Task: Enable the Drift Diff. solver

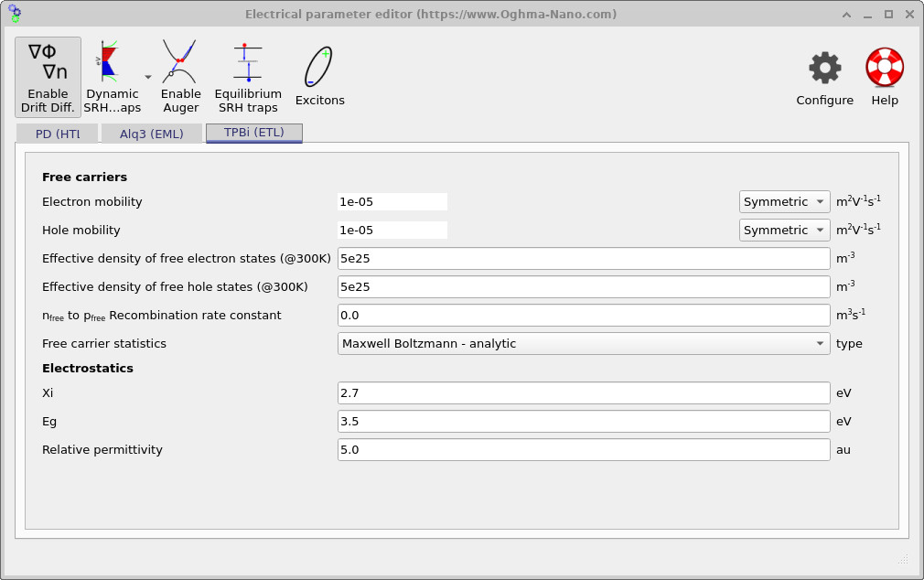Action: coord(48,76)
